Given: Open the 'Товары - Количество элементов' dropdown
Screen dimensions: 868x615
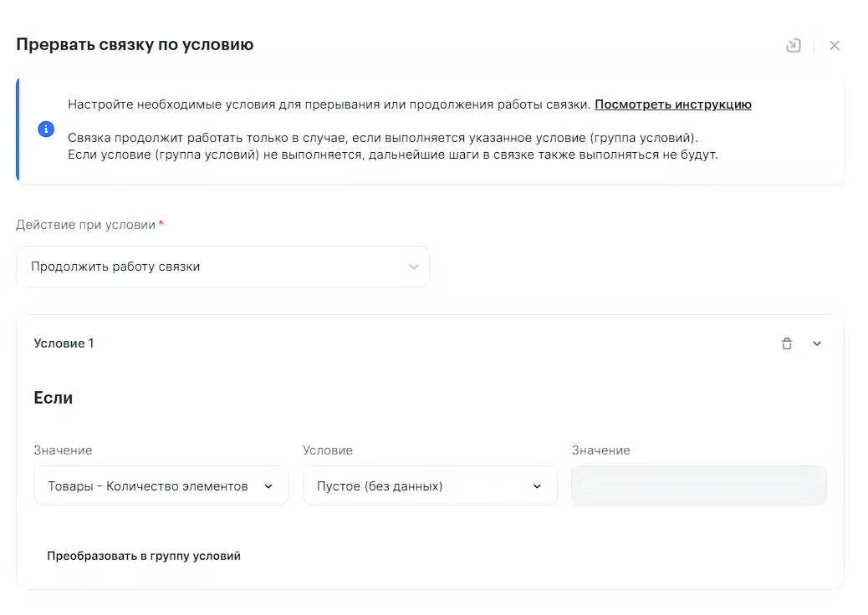Looking at the screenshot, I should point(151,485).
